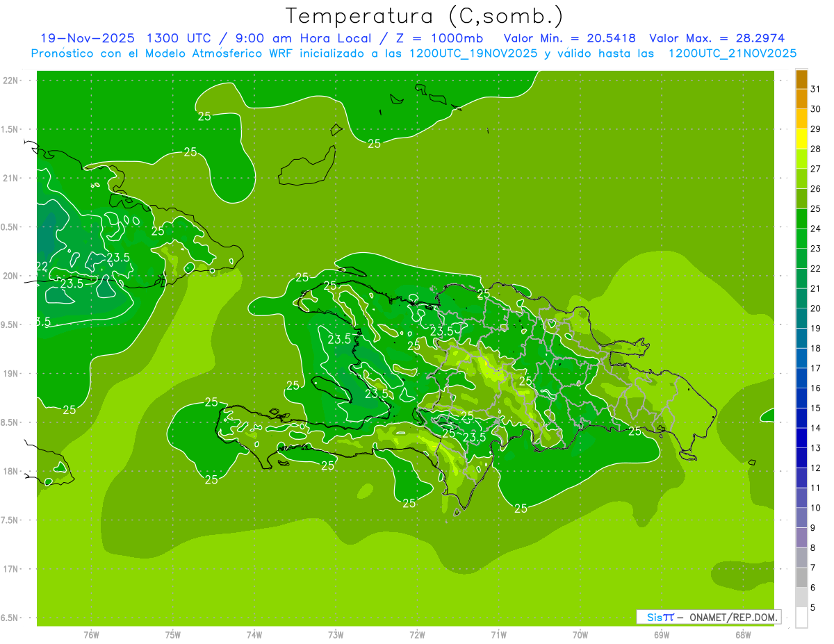The height and width of the screenshot is (644, 834).
Task: Click the light gray legend swatch between 5 and 6
Action: point(801,597)
